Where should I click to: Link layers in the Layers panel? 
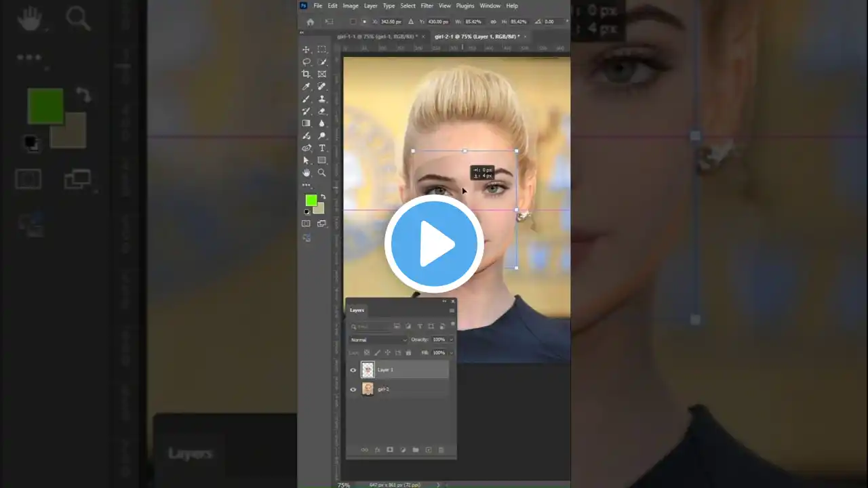364,450
